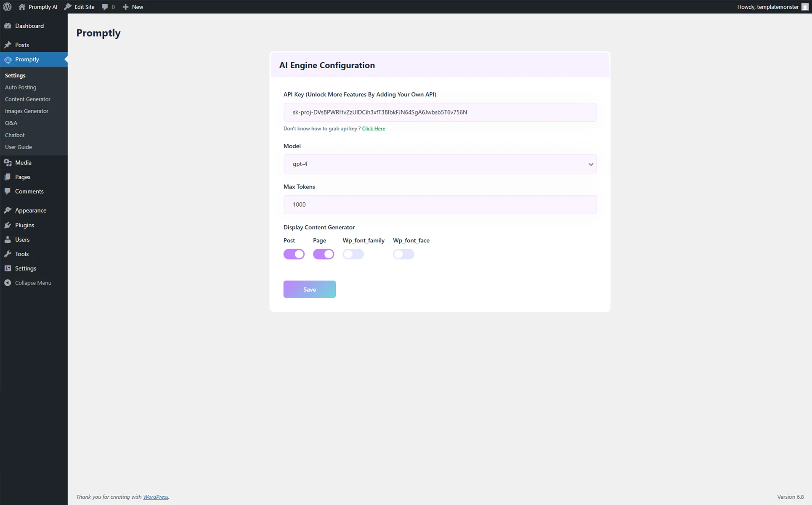Open the Model dropdown showing gpt-4

[x=440, y=164]
